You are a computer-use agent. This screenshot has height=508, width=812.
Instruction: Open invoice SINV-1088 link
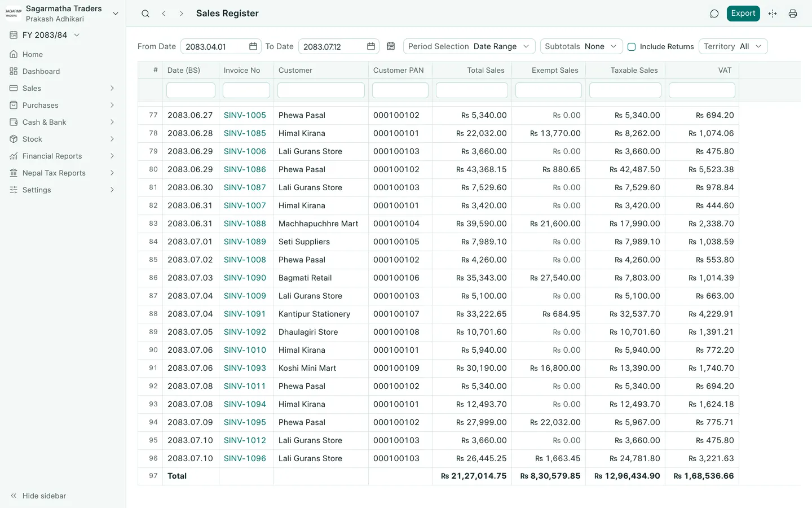(x=245, y=224)
